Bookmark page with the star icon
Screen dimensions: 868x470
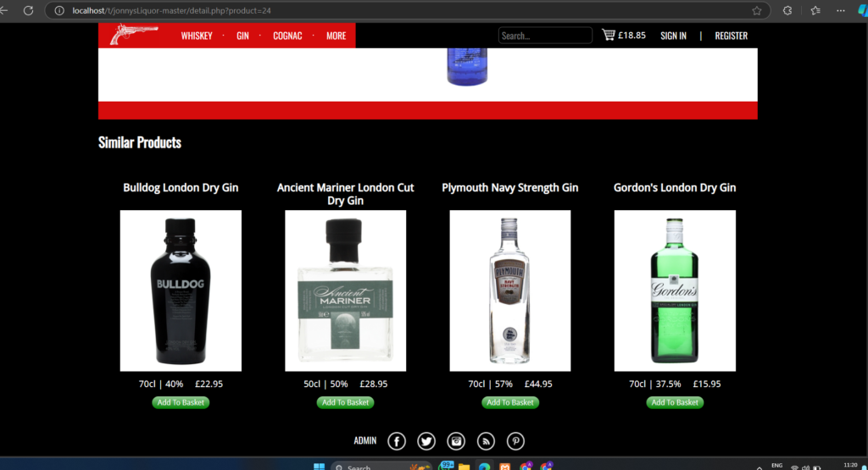coord(757,10)
